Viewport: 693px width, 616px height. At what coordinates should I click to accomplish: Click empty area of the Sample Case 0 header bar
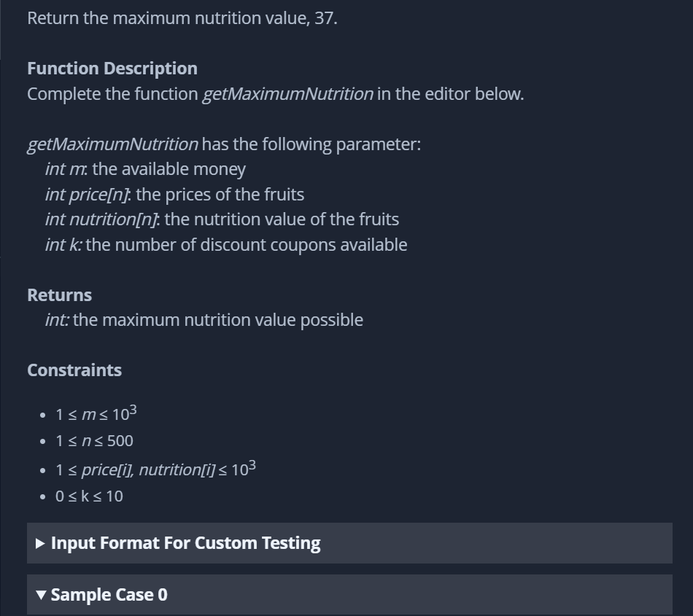click(x=420, y=594)
